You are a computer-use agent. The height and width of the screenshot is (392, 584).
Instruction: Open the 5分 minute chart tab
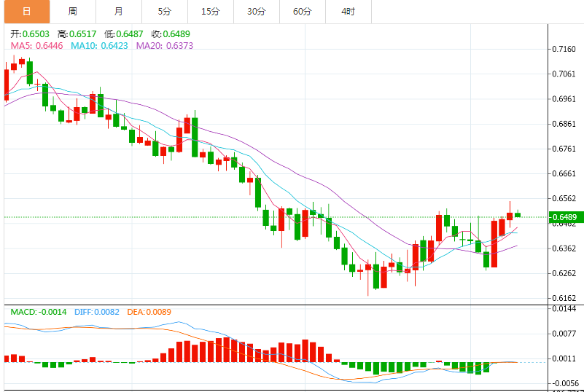click(165, 12)
